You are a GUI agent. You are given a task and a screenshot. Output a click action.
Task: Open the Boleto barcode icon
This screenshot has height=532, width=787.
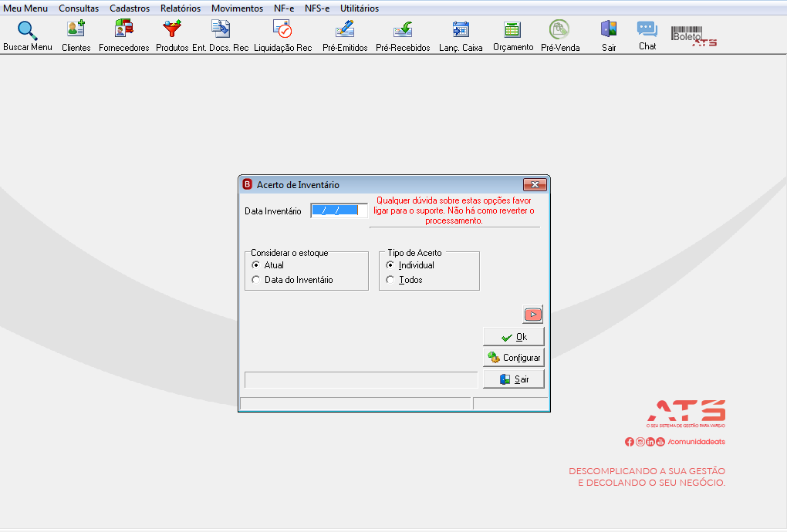(x=694, y=36)
